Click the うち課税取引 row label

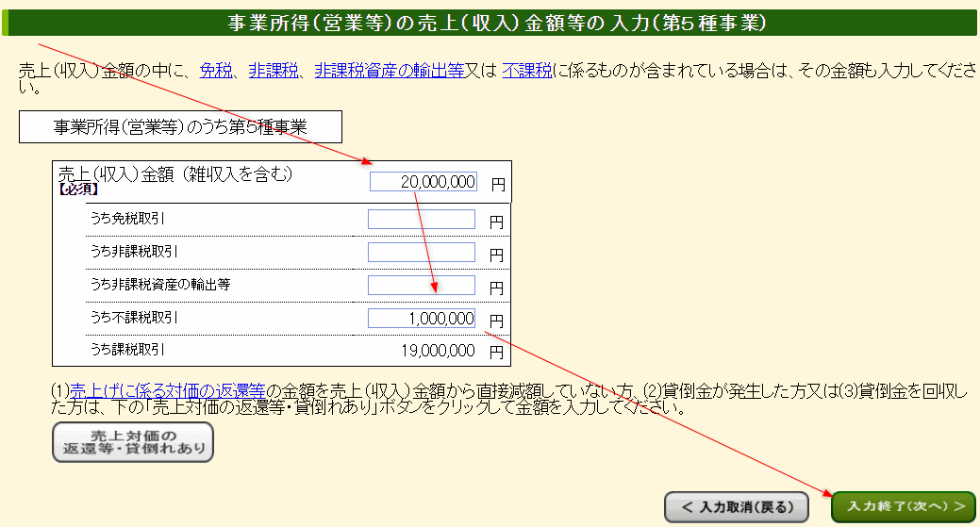pyautogui.click(x=127, y=350)
